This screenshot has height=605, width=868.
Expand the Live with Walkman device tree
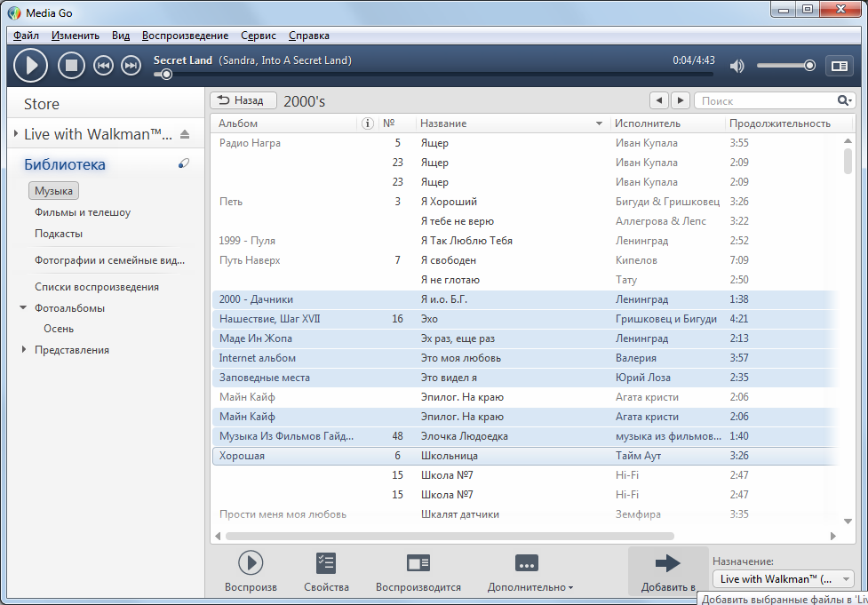(x=16, y=133)
